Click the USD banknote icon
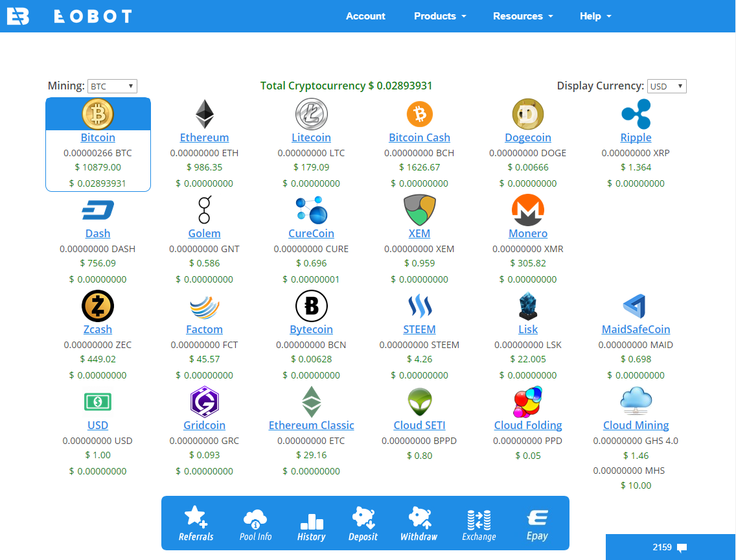Viewport: 736px width, 560px height. (98, 402)
